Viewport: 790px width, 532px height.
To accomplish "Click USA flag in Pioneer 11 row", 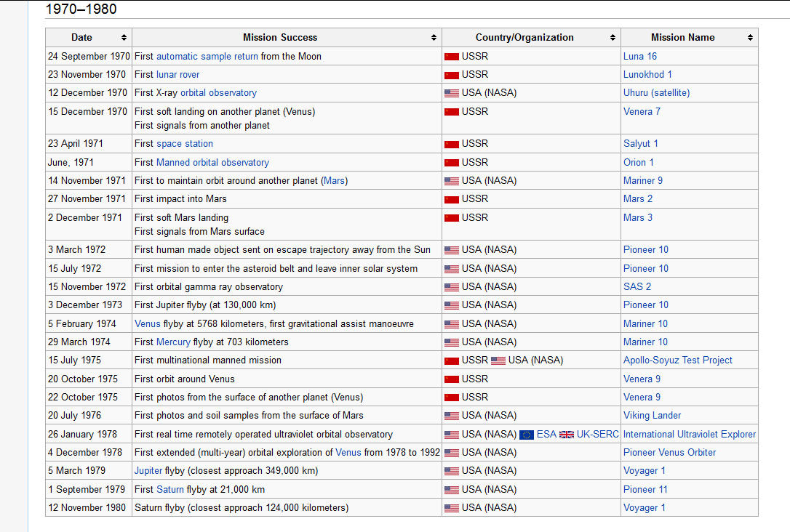I will pos(452,491).
